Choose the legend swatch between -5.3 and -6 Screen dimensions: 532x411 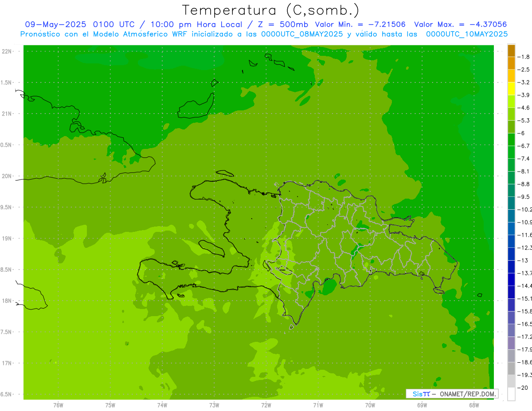pyautogui.click(x=511, y=127)
